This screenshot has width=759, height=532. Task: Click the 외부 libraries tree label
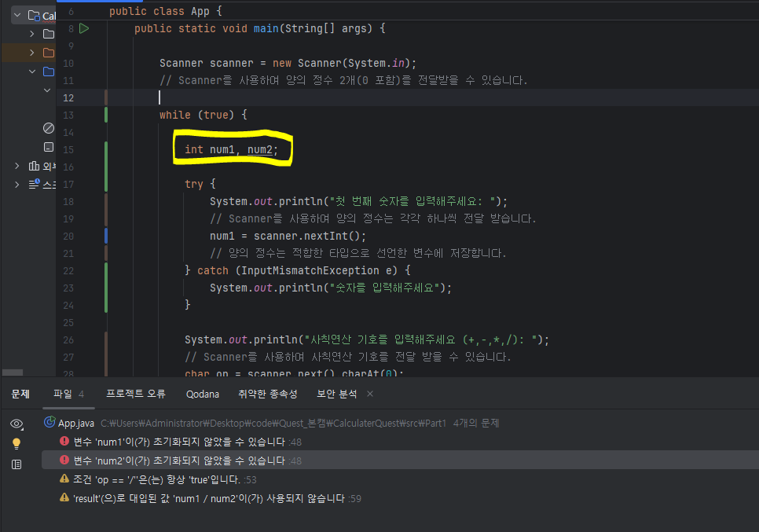coord(49,166)
